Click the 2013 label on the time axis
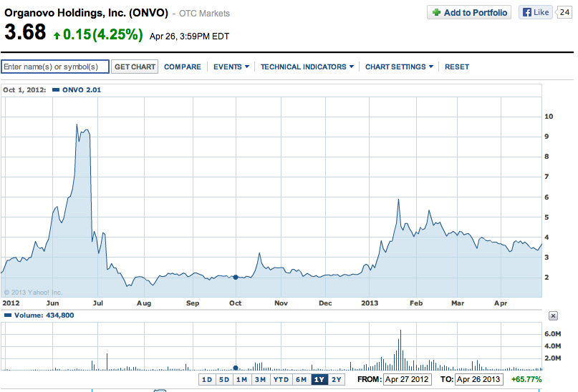Image resolution: width=578 pixels, height=392 pixels. [370, 303]
